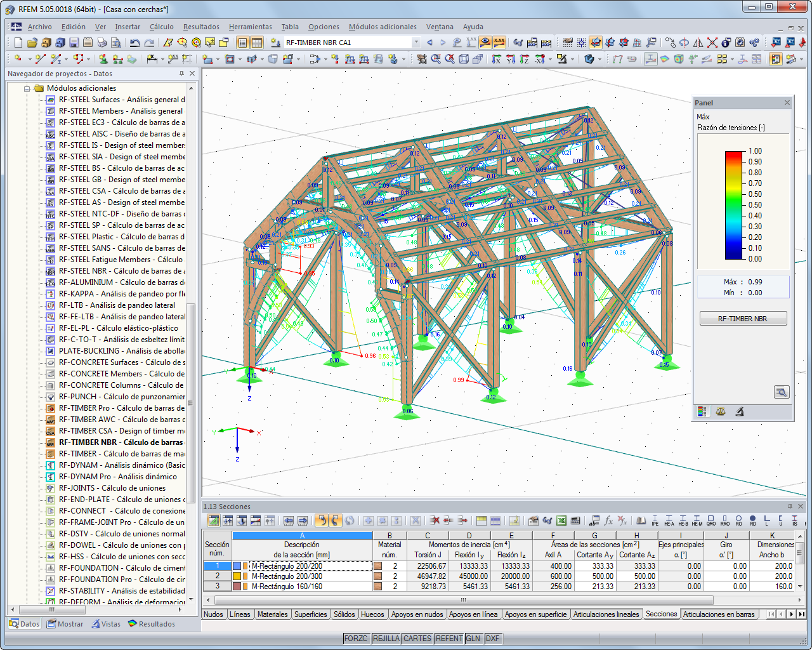Image resolution: width=812 pixels, height=650 pixels.
Task: Click color swatch of section row 1
Action: click(237, 566)
